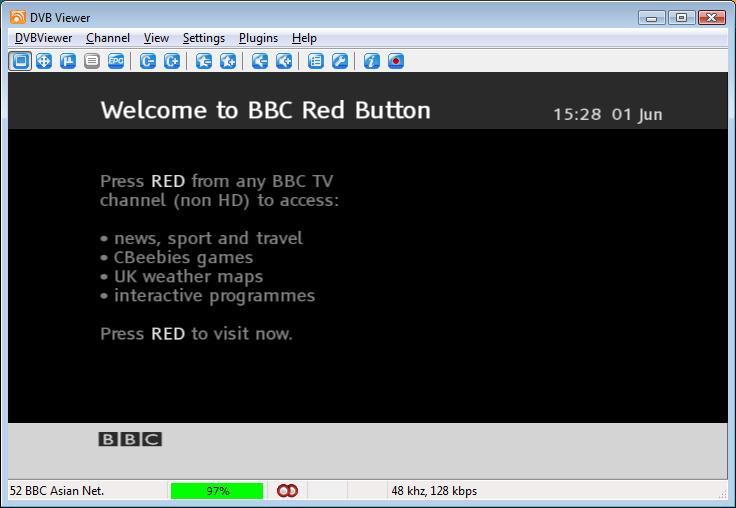Start recording with the red record icon
736x508 pixels.
[396, 61]
